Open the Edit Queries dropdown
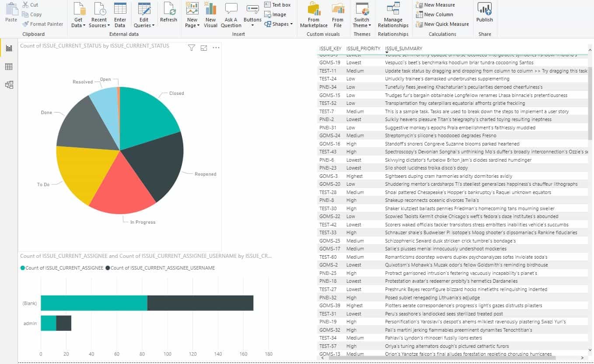 144,15
